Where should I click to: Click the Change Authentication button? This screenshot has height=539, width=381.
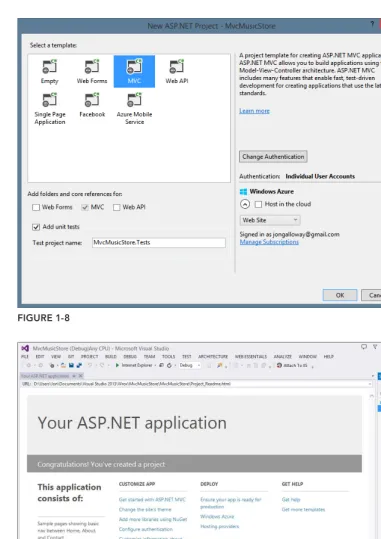point(273,157)
